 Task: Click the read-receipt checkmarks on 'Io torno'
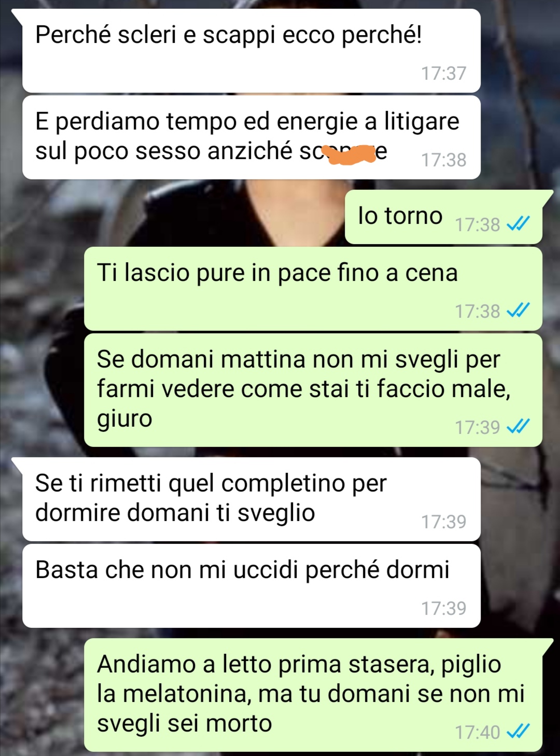[x=518, y=224]
